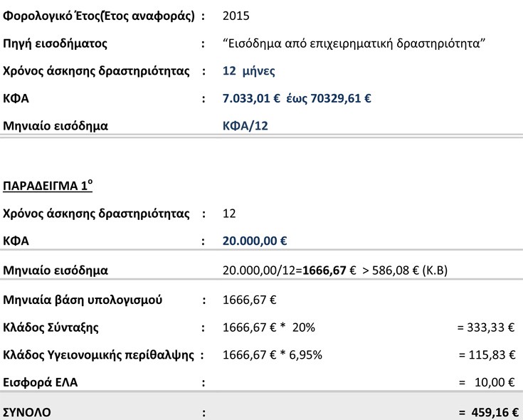Click the 20.000,00 € ΚΦΑ amount
The width and height of the screenshot is (523, 420).
(255, 241)
